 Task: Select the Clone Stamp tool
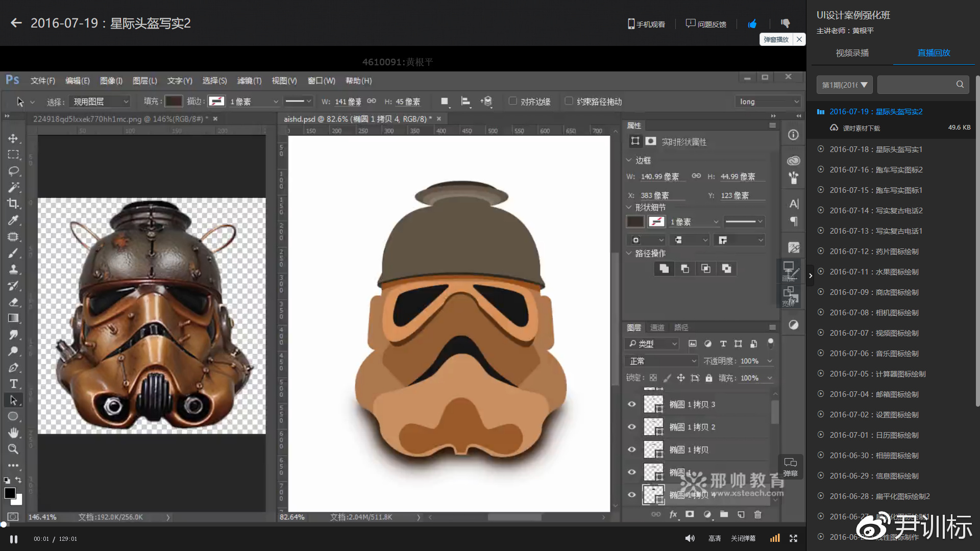click(13, 269)
